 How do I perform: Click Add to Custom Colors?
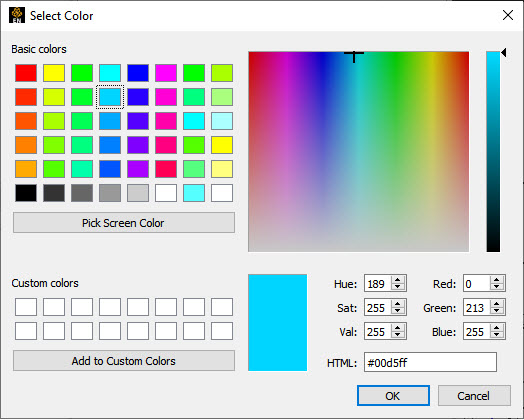click(x=124, y=361)
